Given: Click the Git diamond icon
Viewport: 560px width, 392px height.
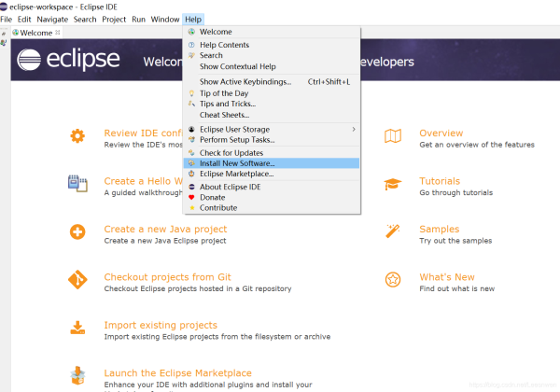Looking at the screenshot, I should click(77, 280).
